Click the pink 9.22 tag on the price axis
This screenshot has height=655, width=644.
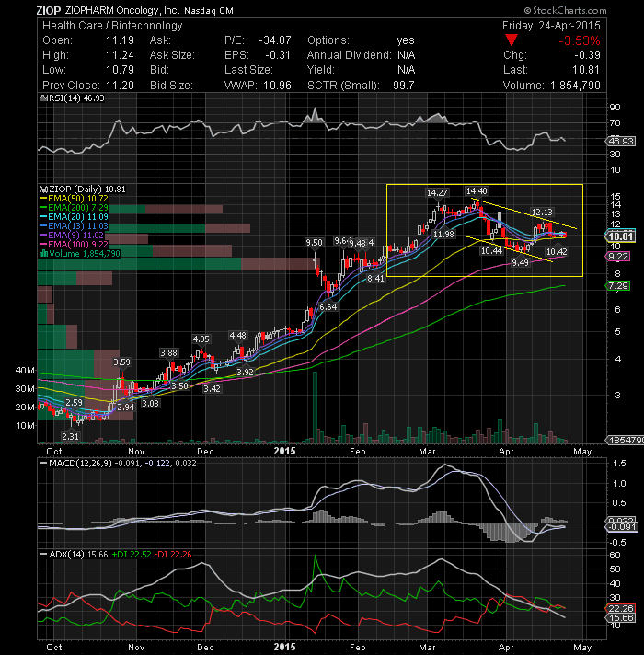618,257
